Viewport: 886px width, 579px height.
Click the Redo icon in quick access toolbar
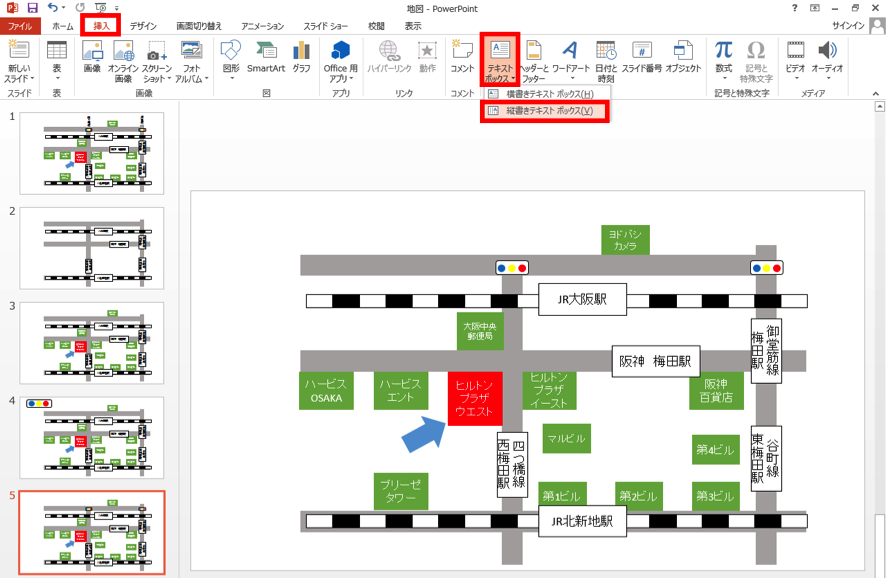(x=80, y=8)
